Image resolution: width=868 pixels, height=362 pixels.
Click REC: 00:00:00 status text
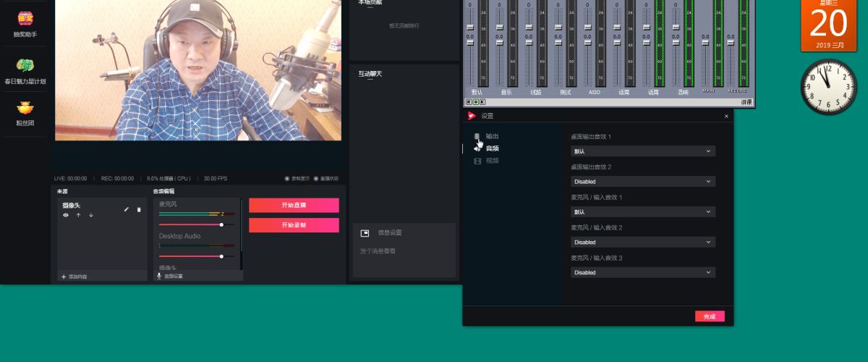click(117, 178)
